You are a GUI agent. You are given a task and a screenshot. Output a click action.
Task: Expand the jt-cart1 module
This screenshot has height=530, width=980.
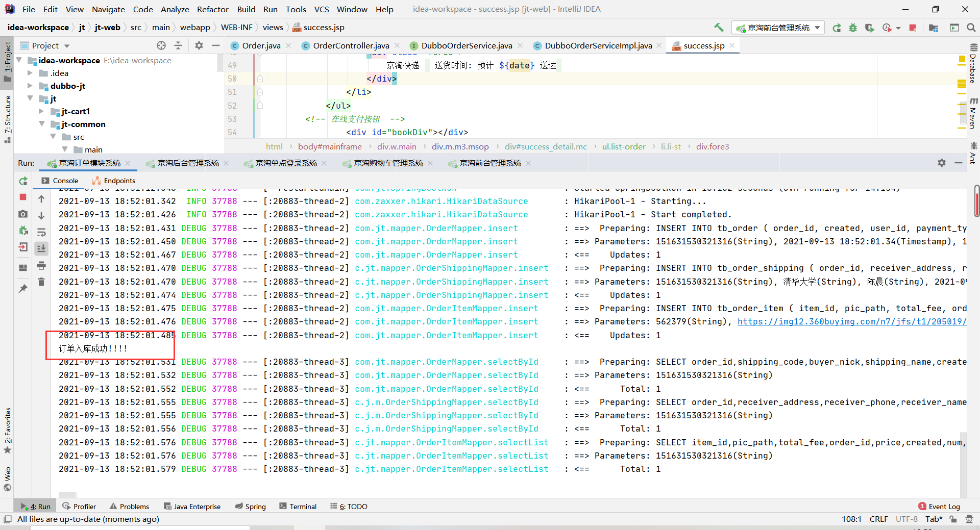pos(41,111)
